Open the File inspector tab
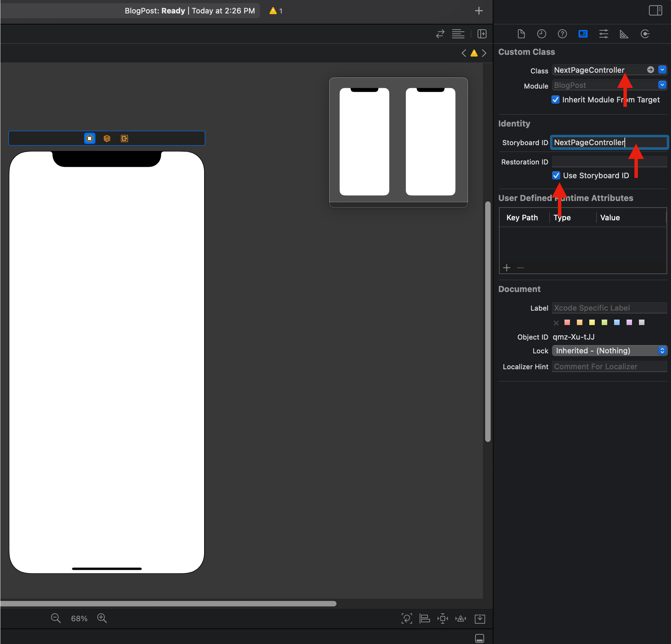 click(x=521, y=34)
